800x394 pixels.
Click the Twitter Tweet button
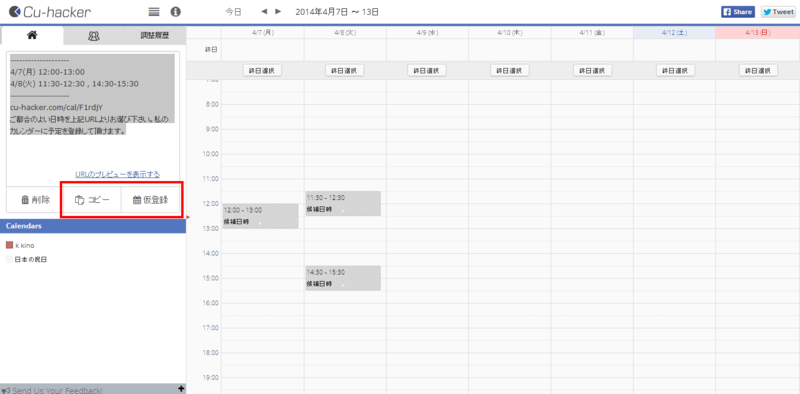click(x=778, y=12)
